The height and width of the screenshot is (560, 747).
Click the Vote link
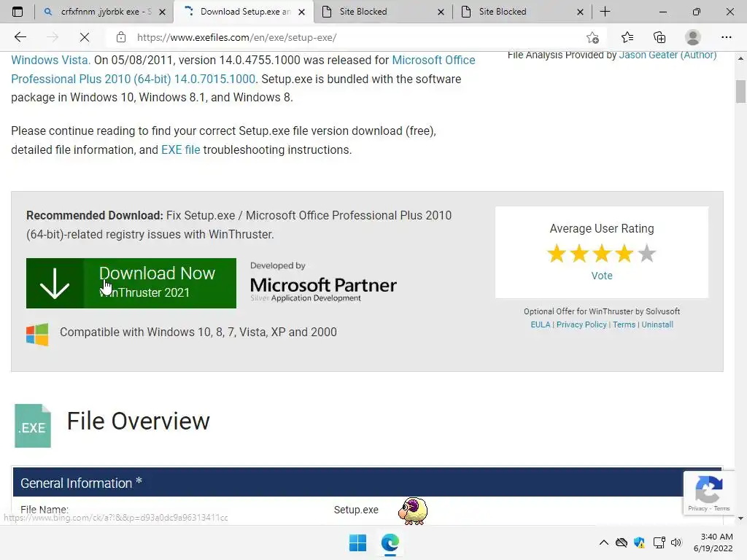coord(602,276)
